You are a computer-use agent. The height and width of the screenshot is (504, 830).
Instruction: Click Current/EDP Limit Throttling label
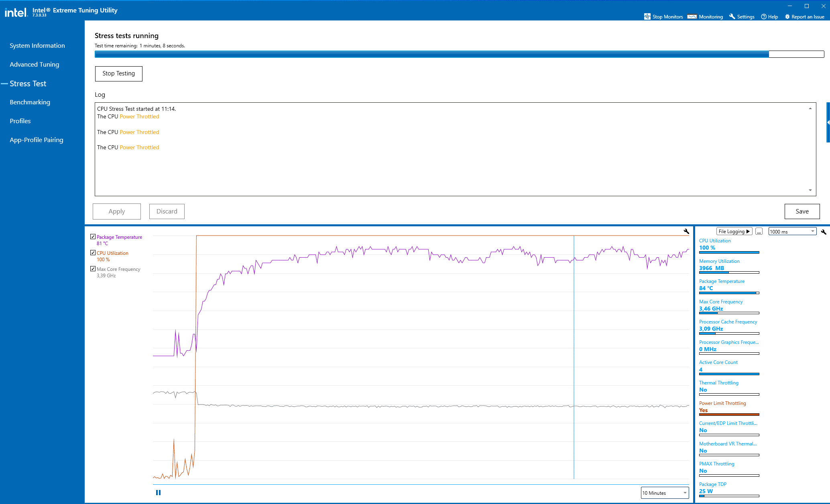728,423
